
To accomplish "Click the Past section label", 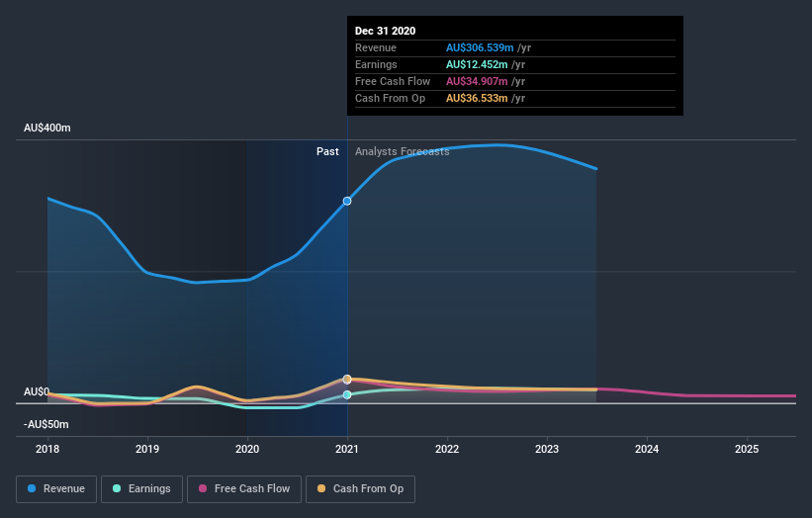I will coord(327,151).
